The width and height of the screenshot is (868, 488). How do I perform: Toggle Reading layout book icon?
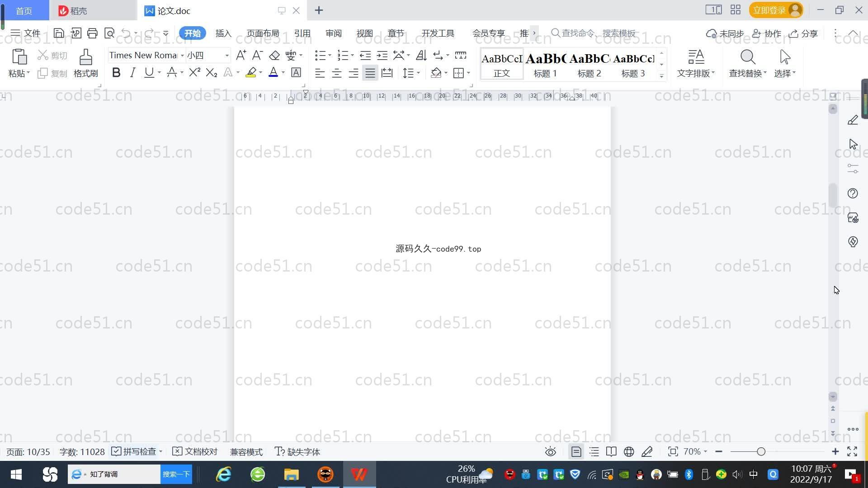[611, 451]
